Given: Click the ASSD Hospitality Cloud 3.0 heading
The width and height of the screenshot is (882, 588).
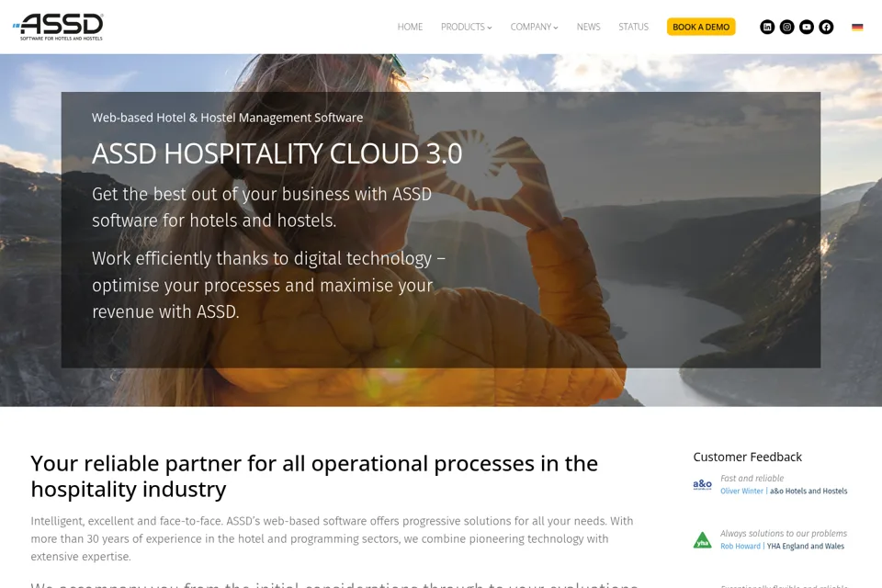Looking at the screenshot, I should pyautogui.click(x=277, y=153).
